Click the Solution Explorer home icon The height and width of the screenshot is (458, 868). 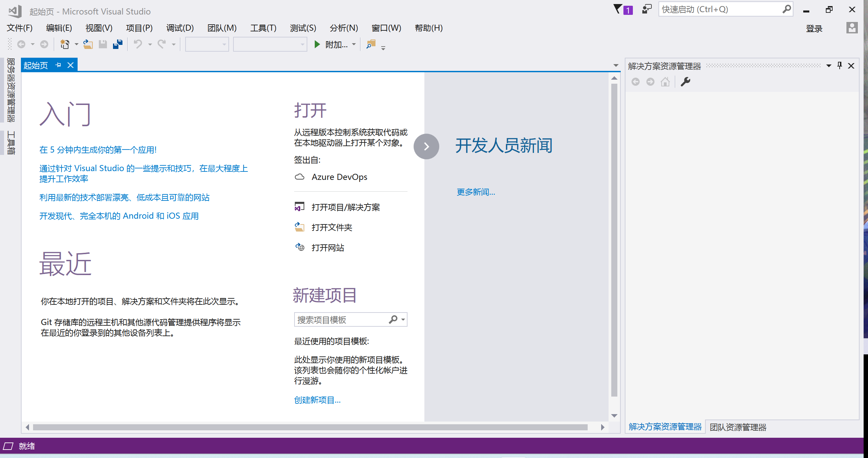tap(665, 82)
